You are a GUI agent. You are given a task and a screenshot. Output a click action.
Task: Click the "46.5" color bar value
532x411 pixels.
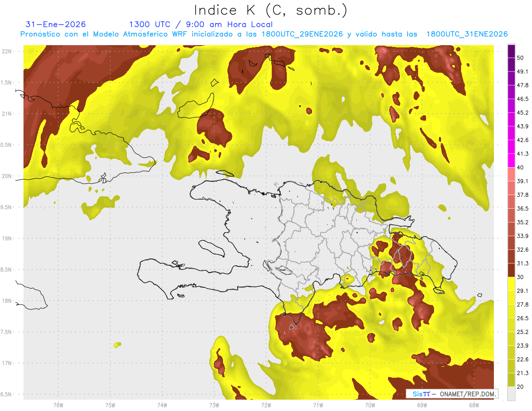coord(523,99)
